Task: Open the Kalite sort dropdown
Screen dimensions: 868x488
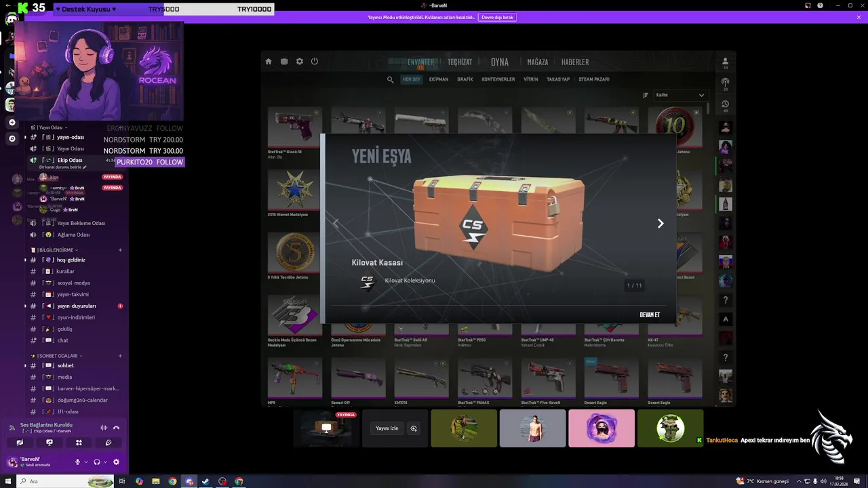Action: click(x=680, y=95)
